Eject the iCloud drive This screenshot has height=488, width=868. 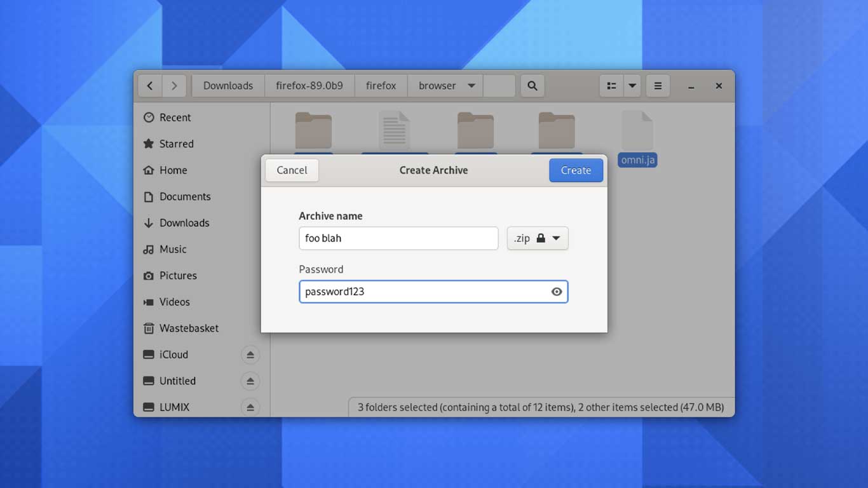(x=250, y=355)
